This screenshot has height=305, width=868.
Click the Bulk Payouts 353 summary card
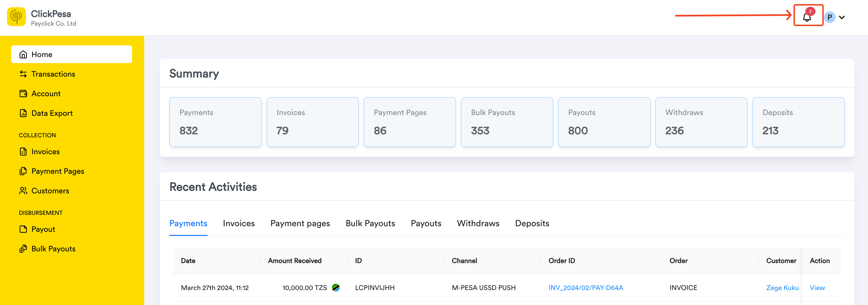coord(507,122)
